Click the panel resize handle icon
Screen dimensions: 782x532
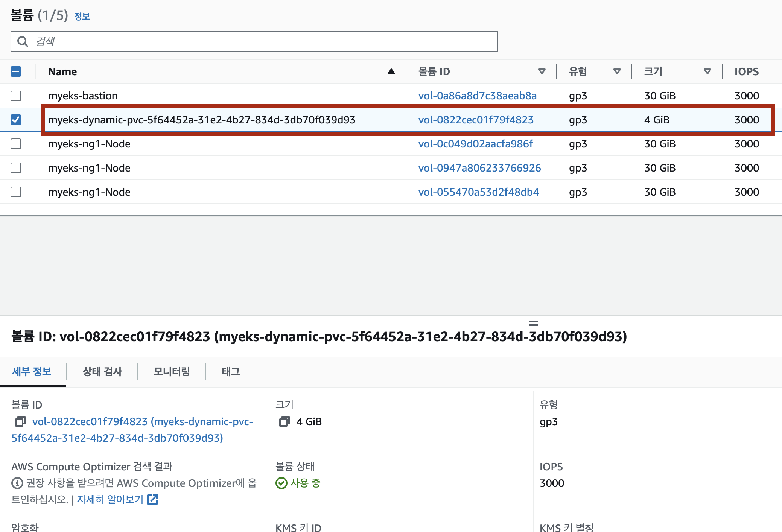click(533, 323)
